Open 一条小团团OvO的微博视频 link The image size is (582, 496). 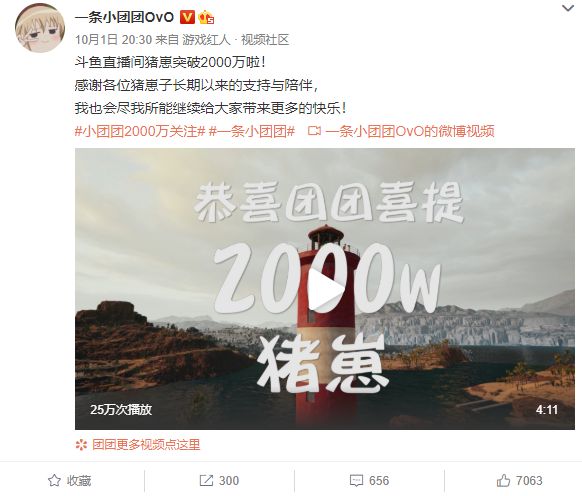pos(410,131)
